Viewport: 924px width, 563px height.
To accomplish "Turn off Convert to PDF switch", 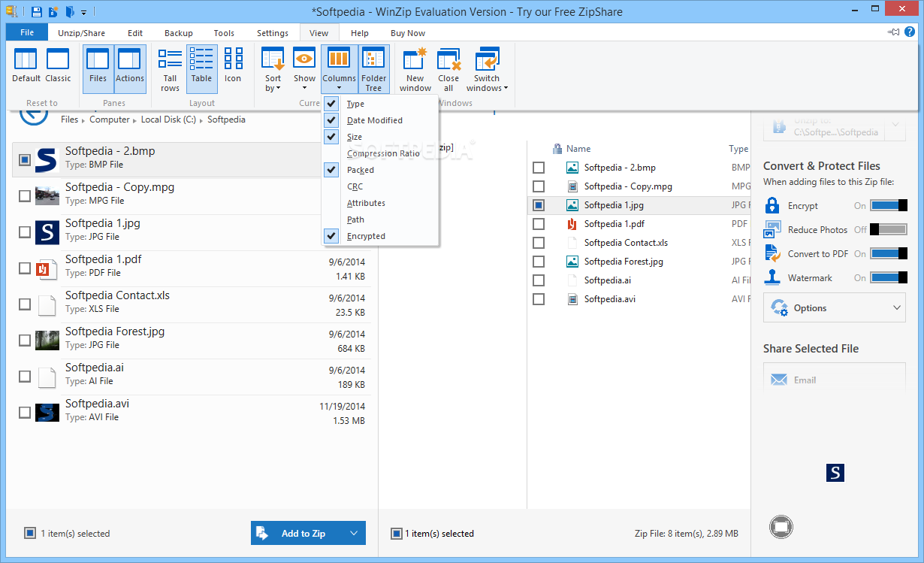I will pos(889,253).
